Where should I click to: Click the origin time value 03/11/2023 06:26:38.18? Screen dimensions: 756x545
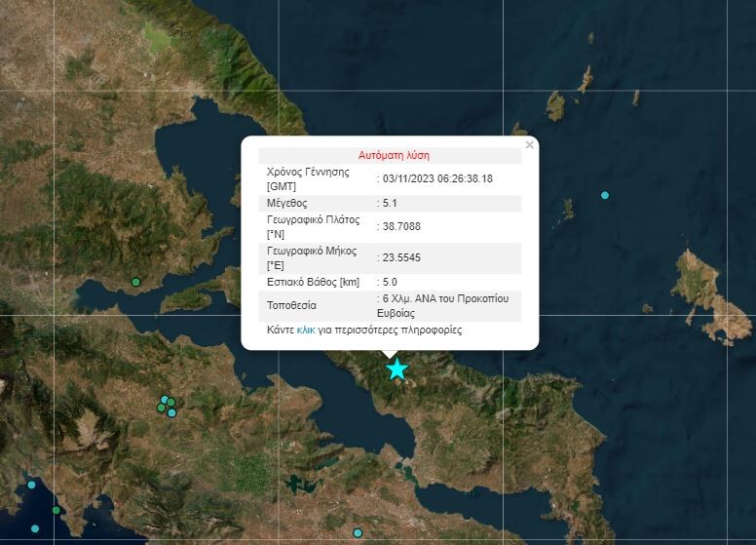tap(437, 178)
